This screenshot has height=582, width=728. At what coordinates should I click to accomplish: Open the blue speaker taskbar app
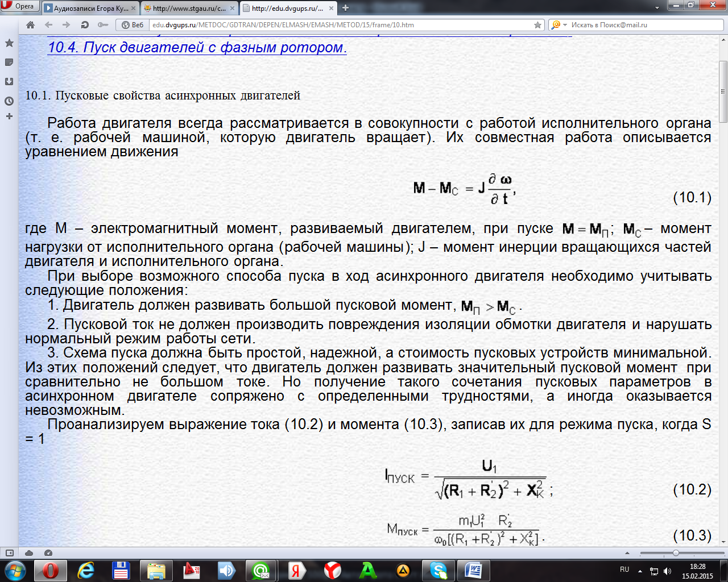coord(226,570)
